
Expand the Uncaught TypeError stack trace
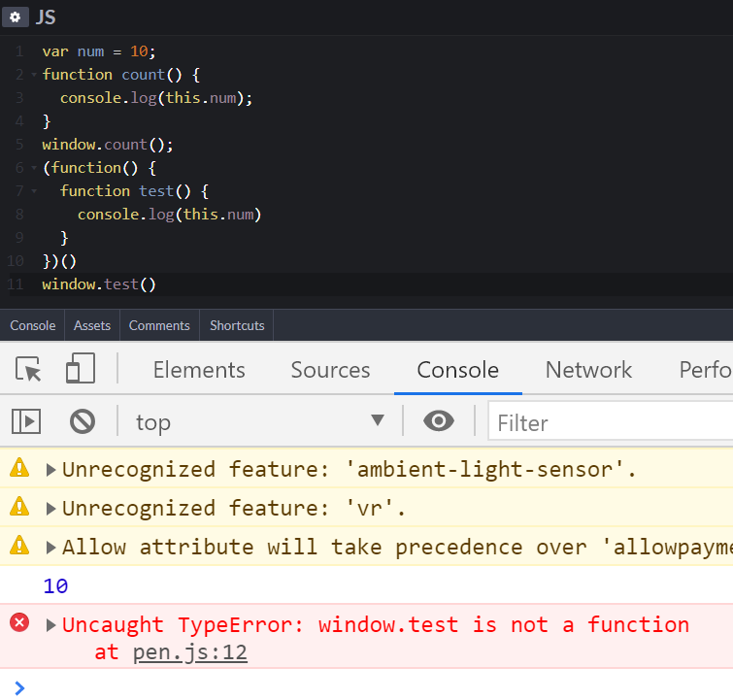pyautogui.click(x=50, y=624)
